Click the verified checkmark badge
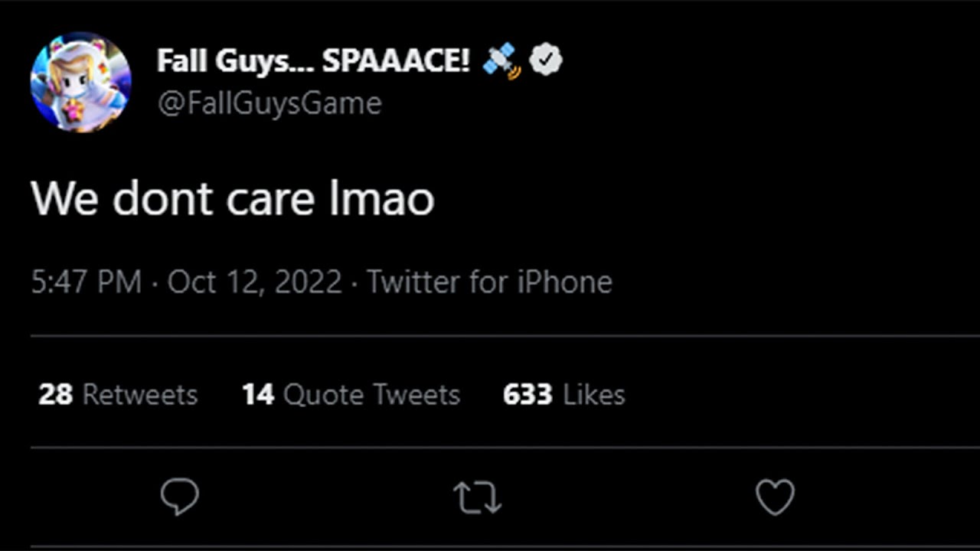This screenshot has width=980, height=551. pos(546,60)
